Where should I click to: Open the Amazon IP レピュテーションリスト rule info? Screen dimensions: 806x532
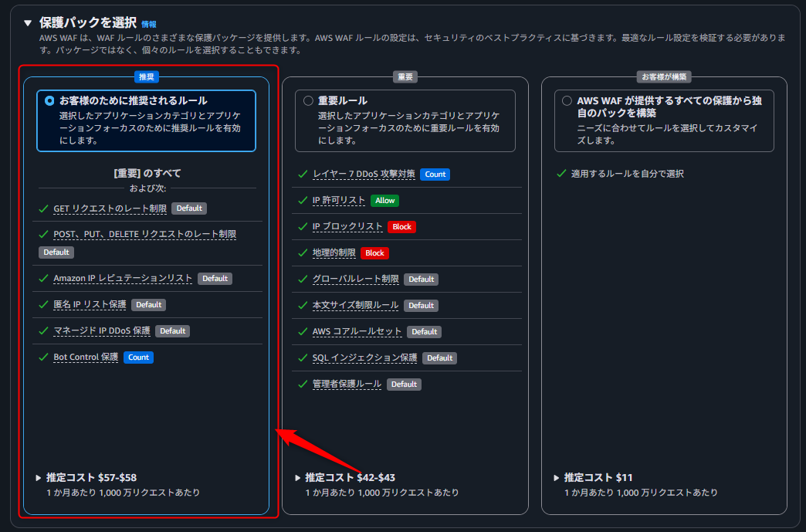click(123, 279)
